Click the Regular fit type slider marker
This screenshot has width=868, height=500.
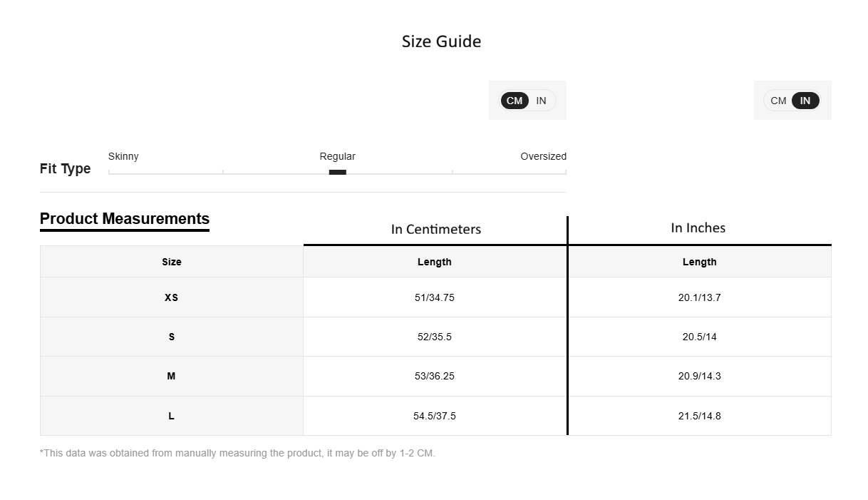[338, 172]
